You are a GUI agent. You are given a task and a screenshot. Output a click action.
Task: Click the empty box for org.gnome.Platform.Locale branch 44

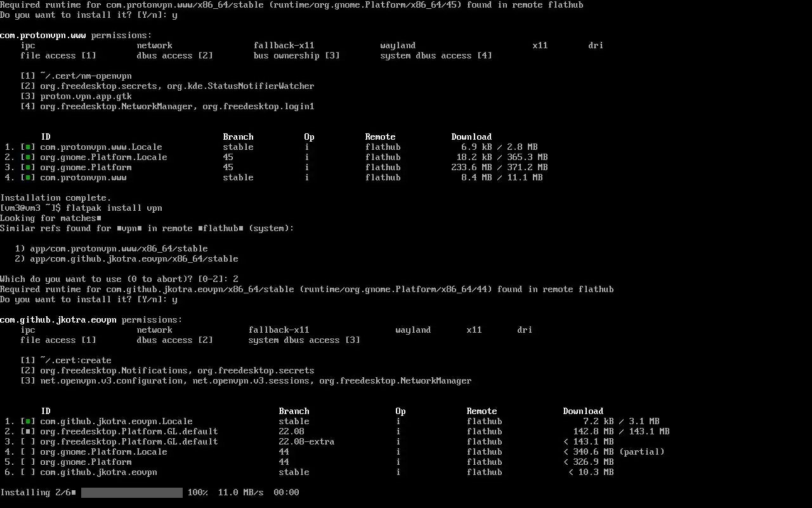[x=28, y=452]
